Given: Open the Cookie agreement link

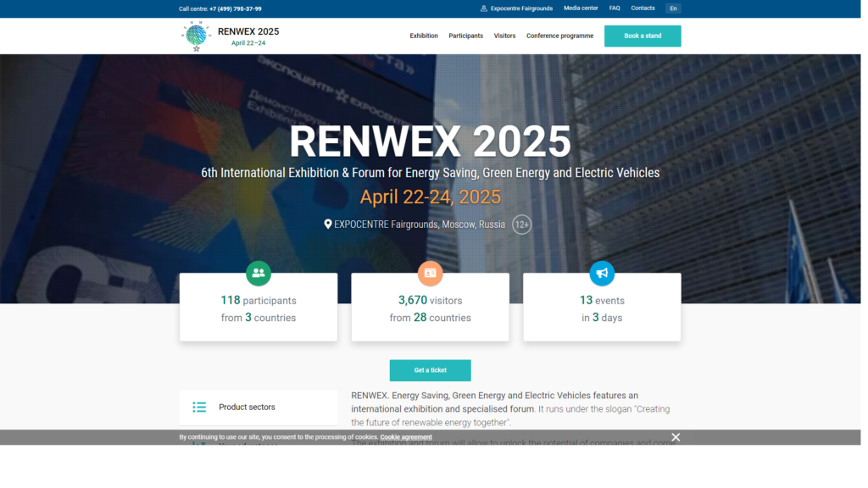Looking at the screenshot, I should 406,437.
